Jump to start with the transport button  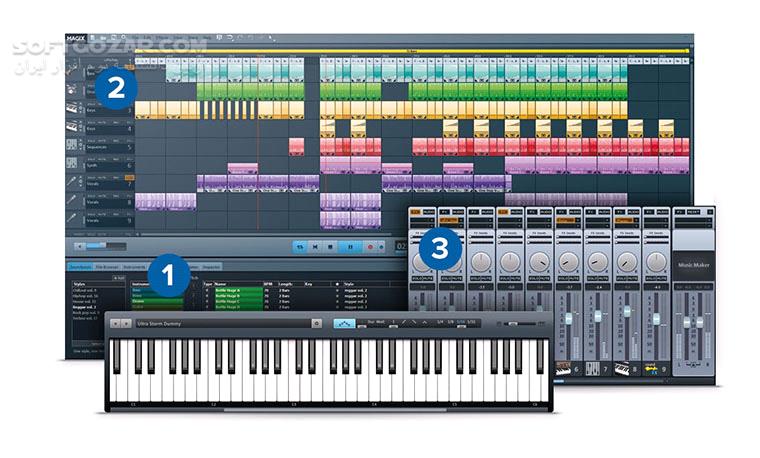coord(315,247)
